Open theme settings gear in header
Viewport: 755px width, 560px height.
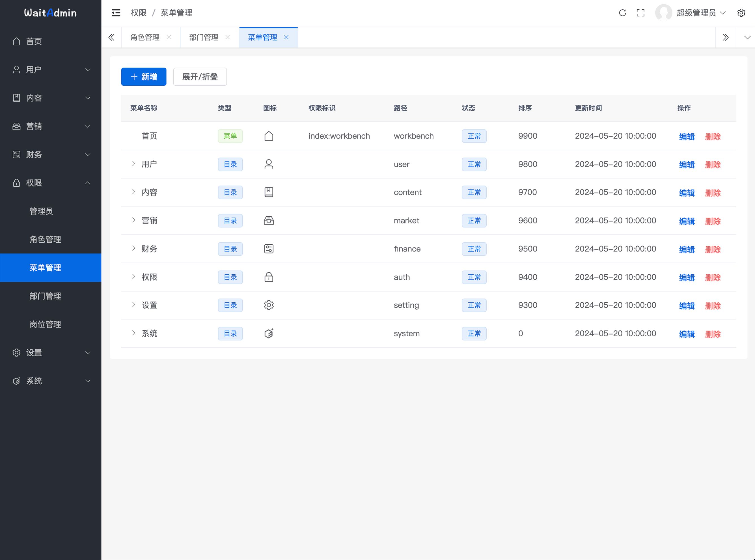click(x=741, y=13)
